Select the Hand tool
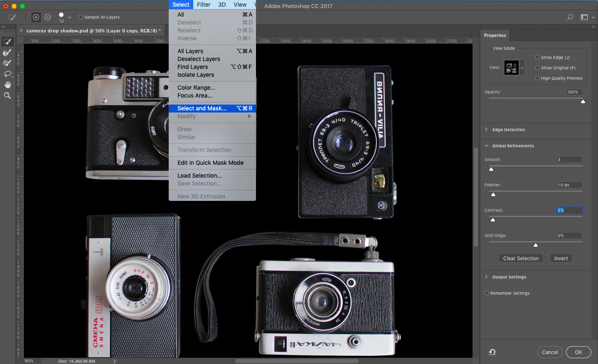This screenshot has width=598, height=364. [x=7, y=85]
